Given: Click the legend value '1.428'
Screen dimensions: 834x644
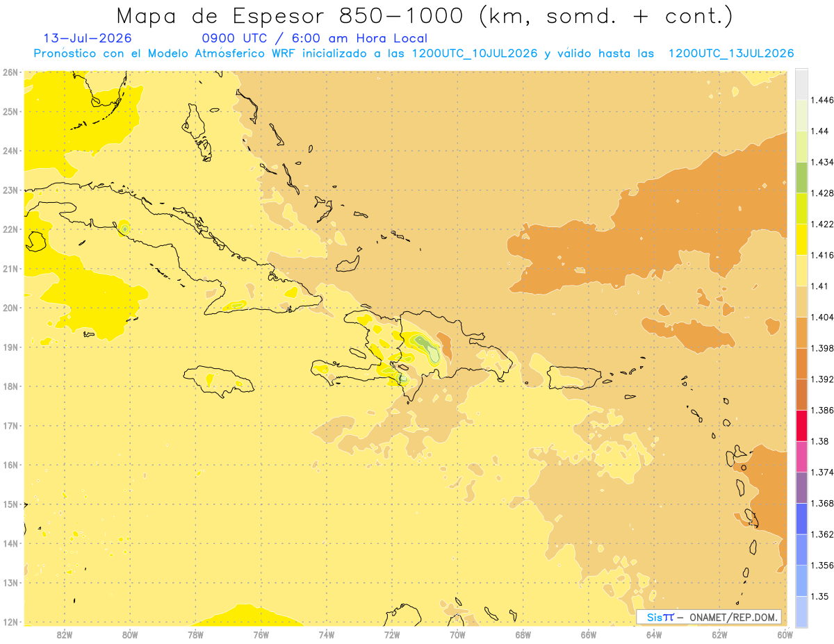Looking at the screenshot, I should (x=822, y=193).
